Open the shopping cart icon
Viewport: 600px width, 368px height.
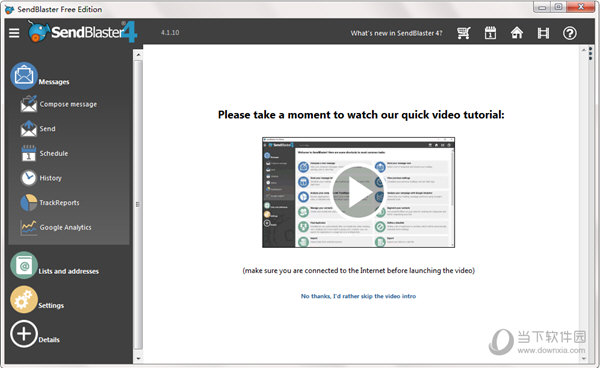click(464, 33)
